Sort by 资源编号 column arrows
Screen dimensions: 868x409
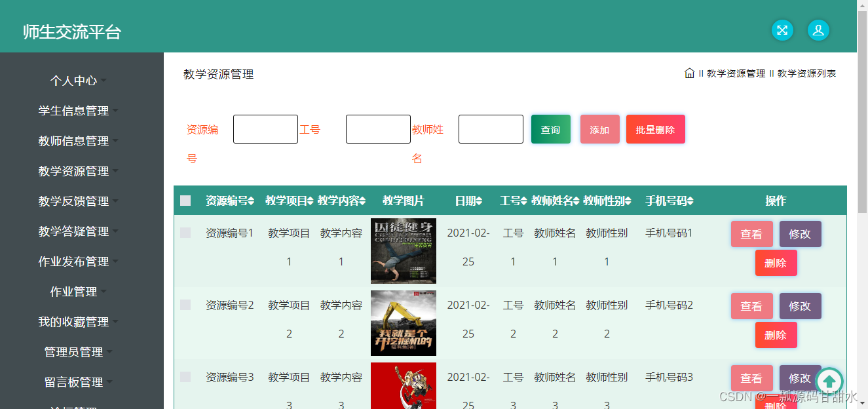point(252,201)
